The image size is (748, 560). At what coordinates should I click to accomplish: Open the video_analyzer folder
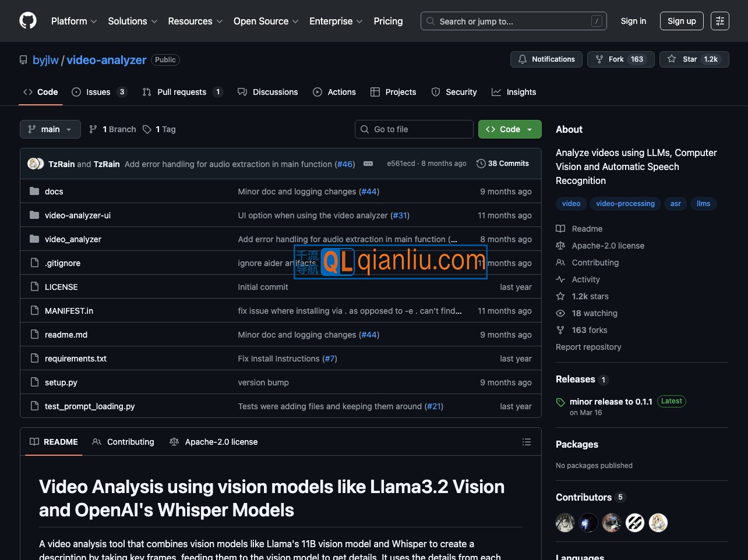[73, 239]
